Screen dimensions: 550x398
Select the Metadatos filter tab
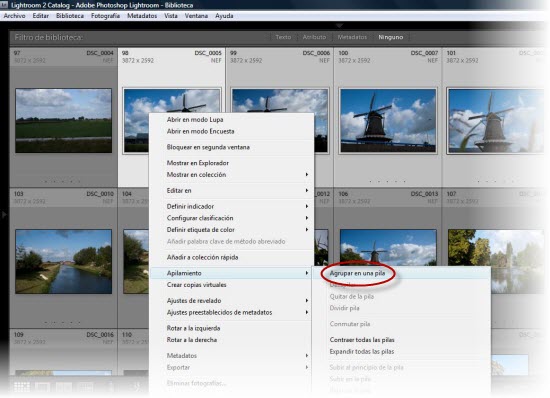[352, 37]
